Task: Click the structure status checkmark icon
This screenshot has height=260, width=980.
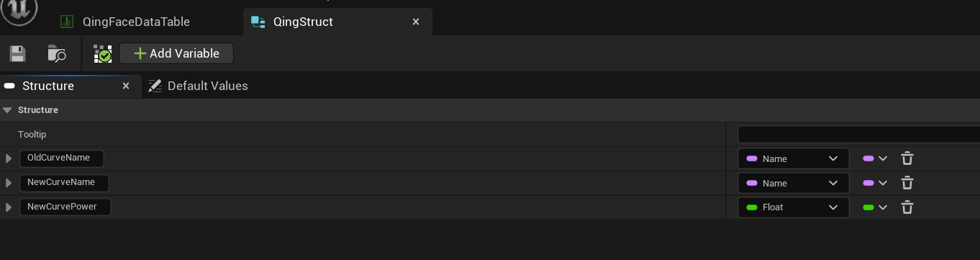Action: [x=103, y=53]
